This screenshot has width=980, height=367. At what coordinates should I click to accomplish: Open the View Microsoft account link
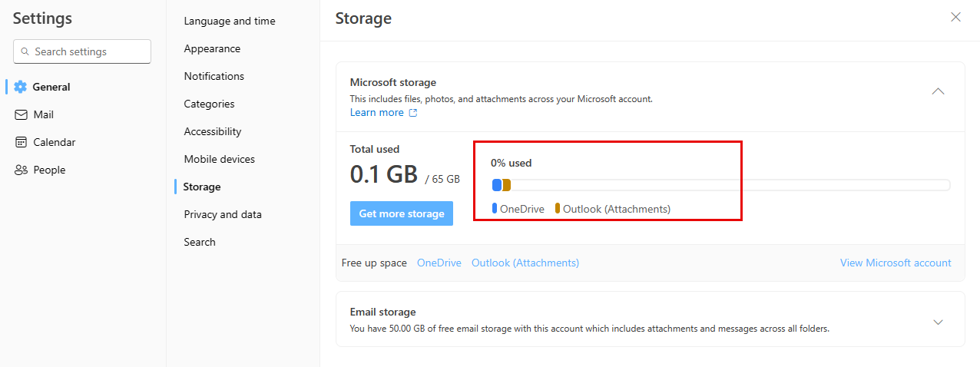[896, 263]
